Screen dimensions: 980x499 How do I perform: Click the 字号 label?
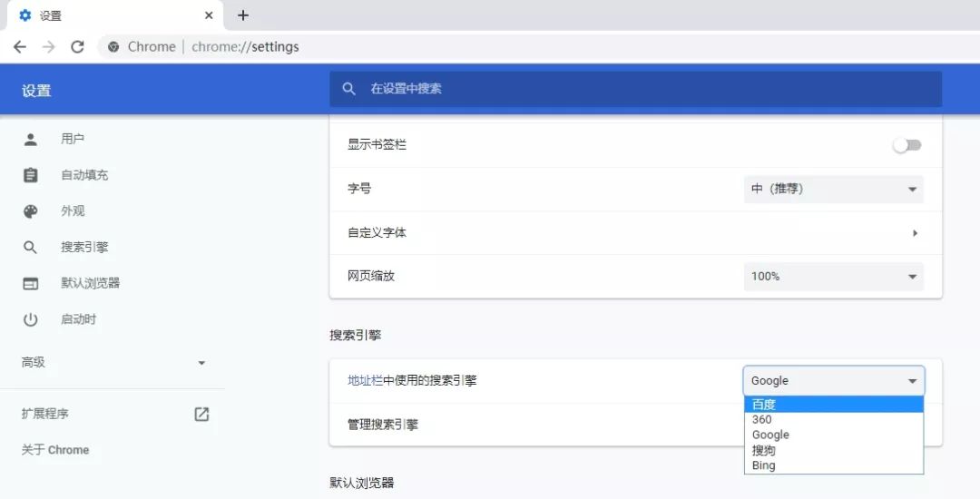pyautogui.click(x=359, y=188)
